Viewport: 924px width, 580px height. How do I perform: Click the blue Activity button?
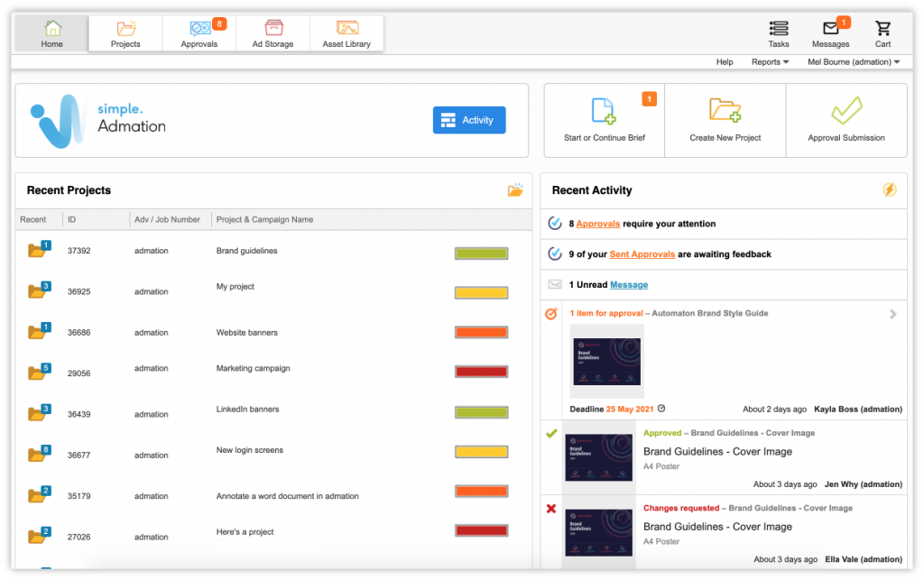pyautogui.click(x=468, y=119)
